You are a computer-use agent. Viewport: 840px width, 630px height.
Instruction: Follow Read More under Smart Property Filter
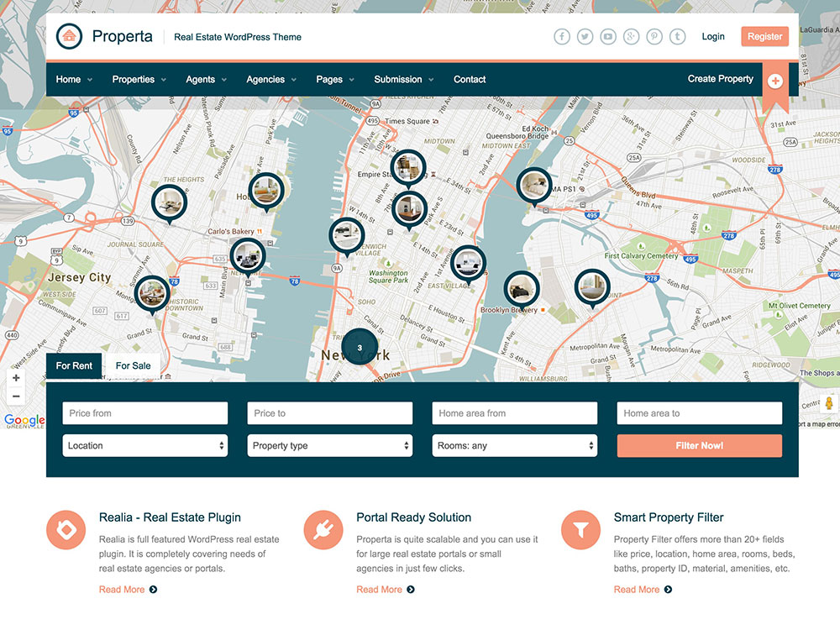tap(637, 590)
